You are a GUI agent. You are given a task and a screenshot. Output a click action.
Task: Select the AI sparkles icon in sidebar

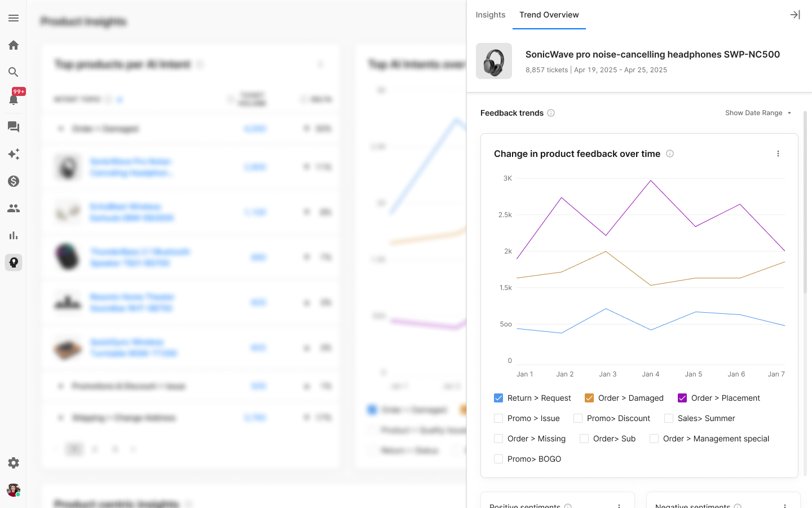(14, 154)
